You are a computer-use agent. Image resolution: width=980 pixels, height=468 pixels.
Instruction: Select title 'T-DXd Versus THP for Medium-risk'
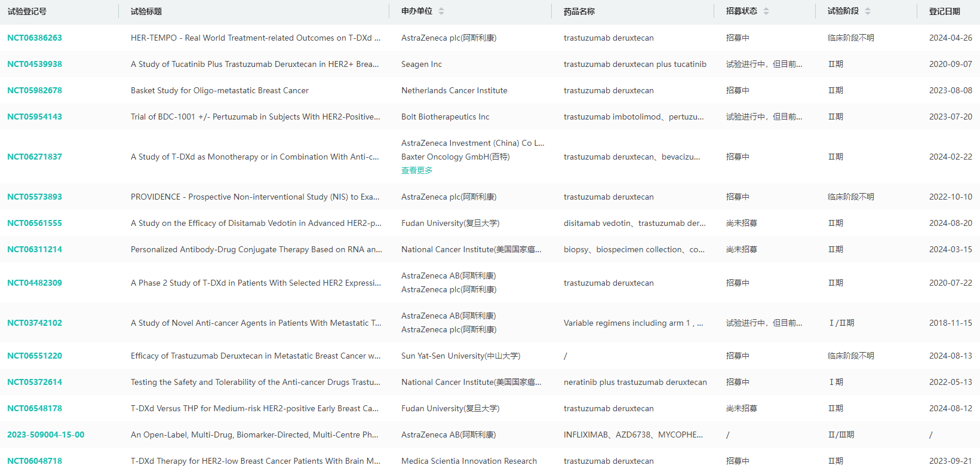coord(255,408)
